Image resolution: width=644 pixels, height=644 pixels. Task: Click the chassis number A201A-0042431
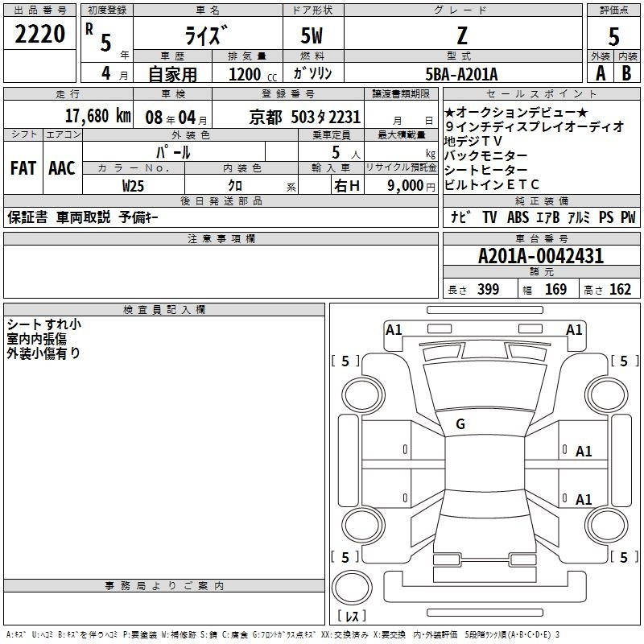tap(540, 256)
